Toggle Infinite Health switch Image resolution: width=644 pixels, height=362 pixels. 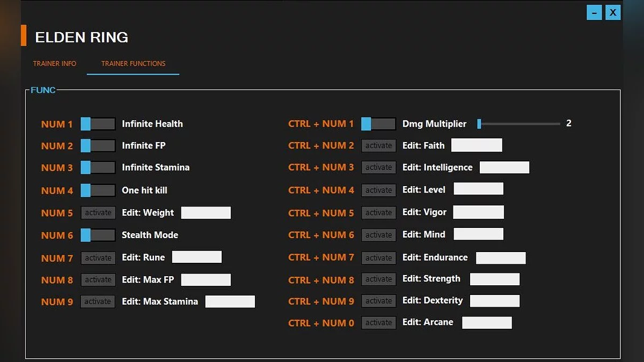click(x=98, y=124)
